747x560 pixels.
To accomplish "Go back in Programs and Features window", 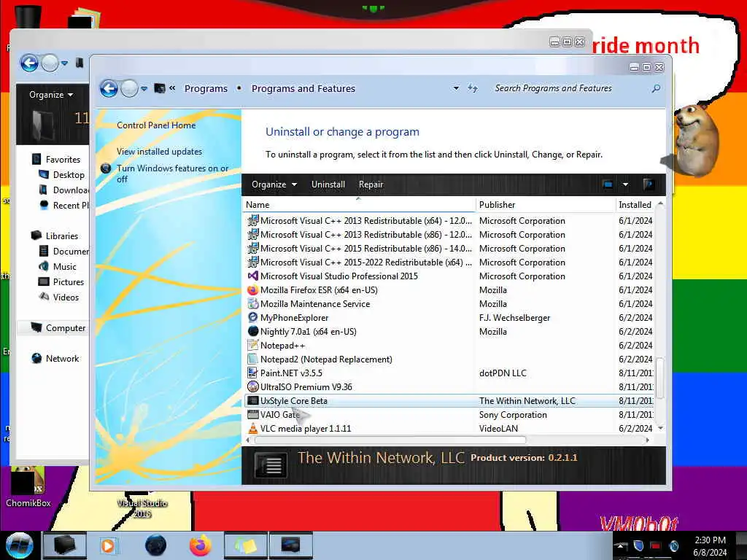I will click(109, 88).
